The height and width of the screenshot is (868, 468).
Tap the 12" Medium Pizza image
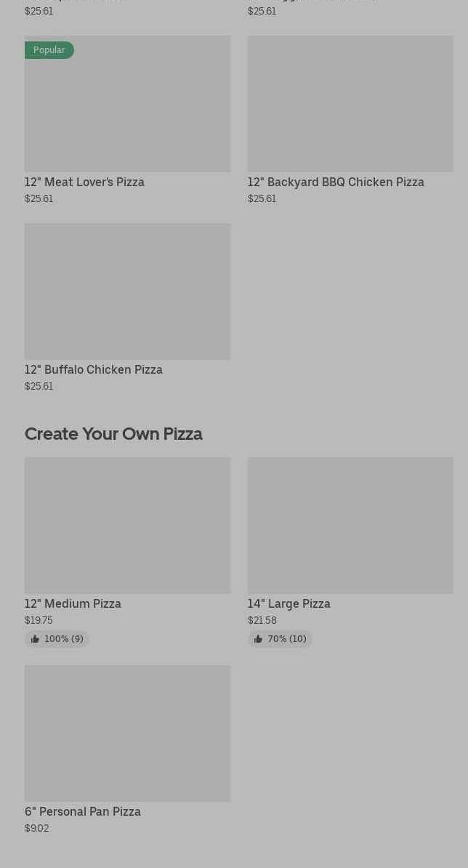coord(127,526)
